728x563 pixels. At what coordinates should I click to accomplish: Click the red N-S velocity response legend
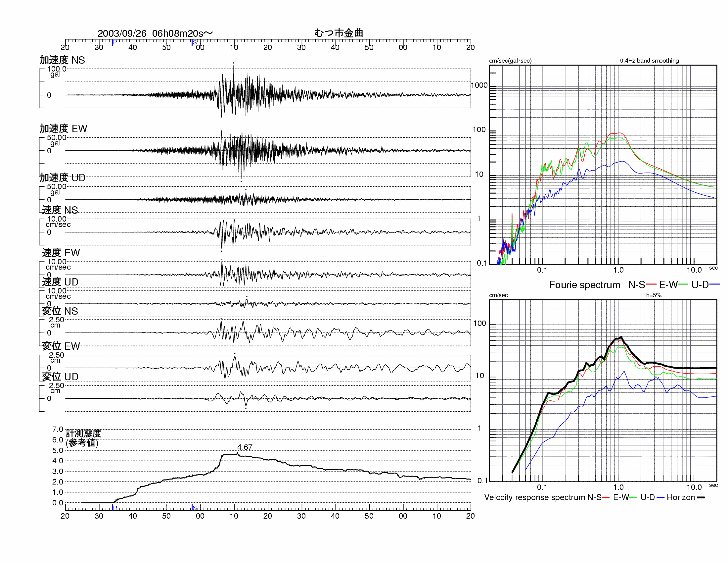click(606, 498)
